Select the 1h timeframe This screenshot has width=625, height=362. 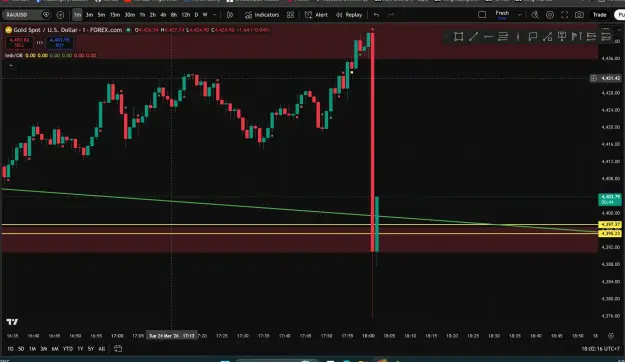pos(142,15)
